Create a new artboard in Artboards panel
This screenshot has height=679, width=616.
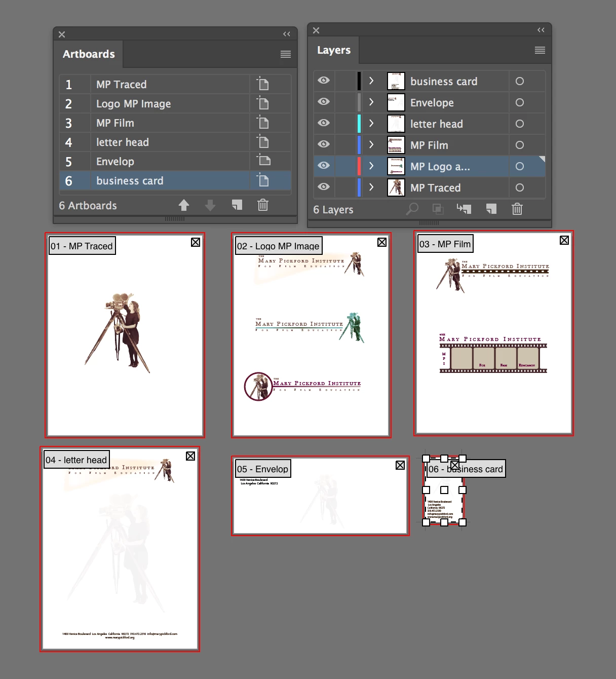point(237,205)
